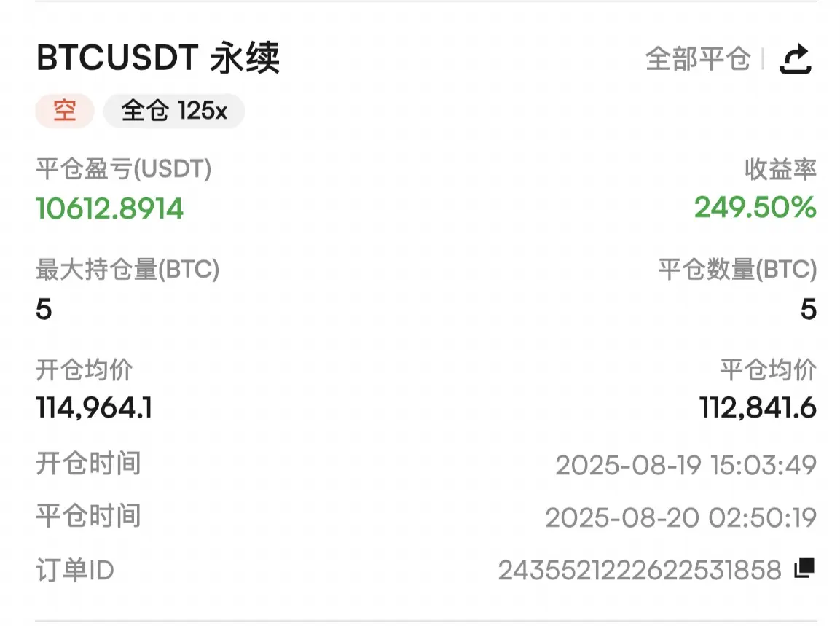840x626 pixels.
Task: Tap the red 空 position tag
Action: click(x=65, y=111)
